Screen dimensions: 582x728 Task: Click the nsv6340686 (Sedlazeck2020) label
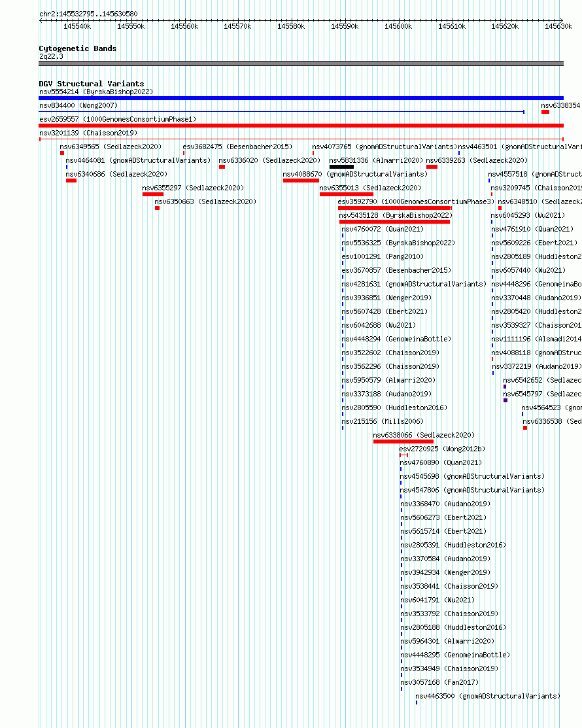[x=116, y=175]
